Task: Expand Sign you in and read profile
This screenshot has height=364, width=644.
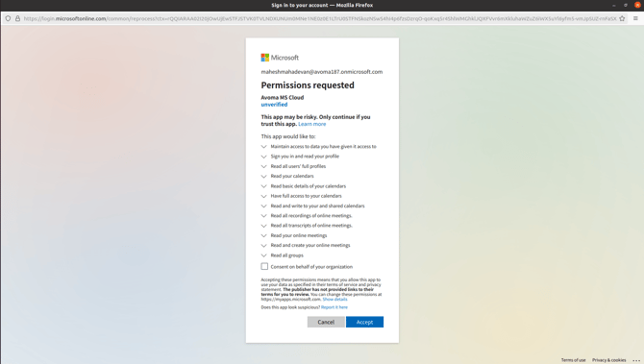Action: pyautogui.click(x=263, y=157)
